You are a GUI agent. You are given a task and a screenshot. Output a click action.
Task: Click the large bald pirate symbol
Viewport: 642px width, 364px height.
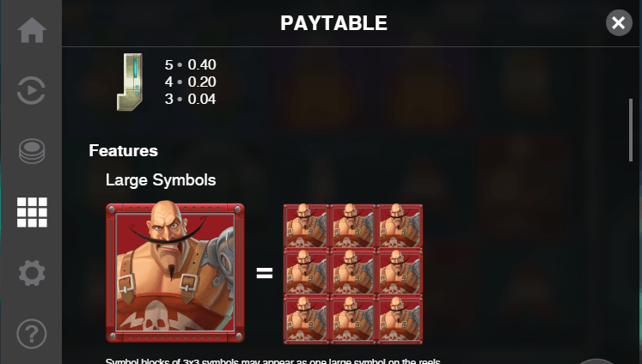(175, 273)
